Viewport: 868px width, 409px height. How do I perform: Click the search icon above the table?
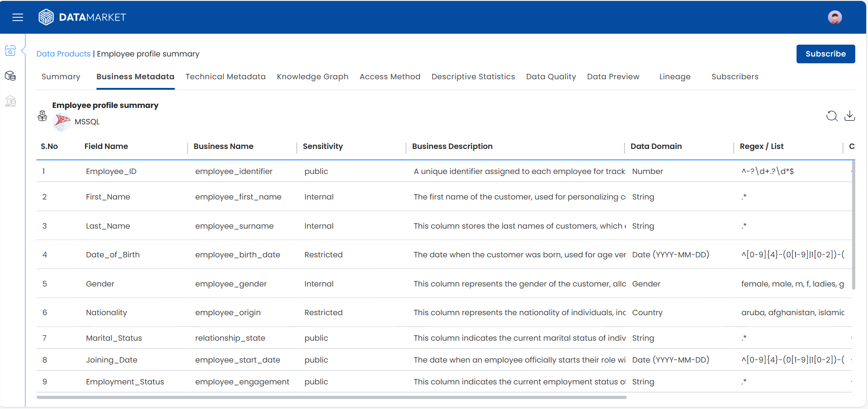[x=832, y=116]
